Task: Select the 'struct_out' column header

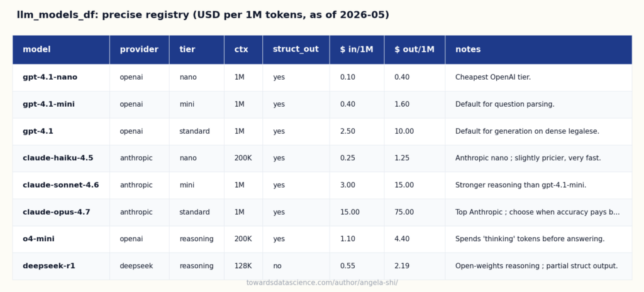Action: click(x=296, y=50)
